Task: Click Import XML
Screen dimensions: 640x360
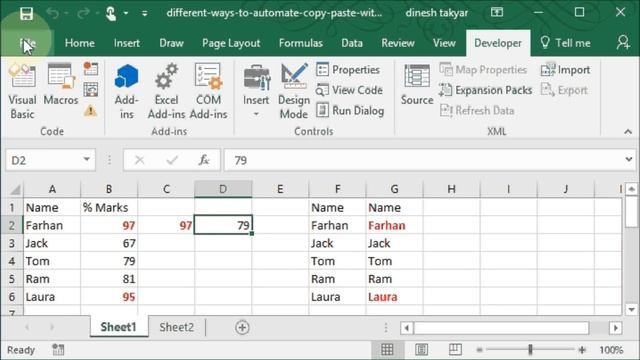Action: [565, 69]
